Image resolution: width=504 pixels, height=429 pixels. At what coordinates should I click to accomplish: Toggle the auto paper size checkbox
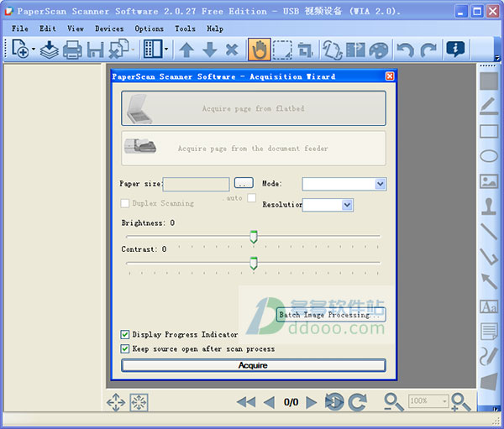click(252, 197)
